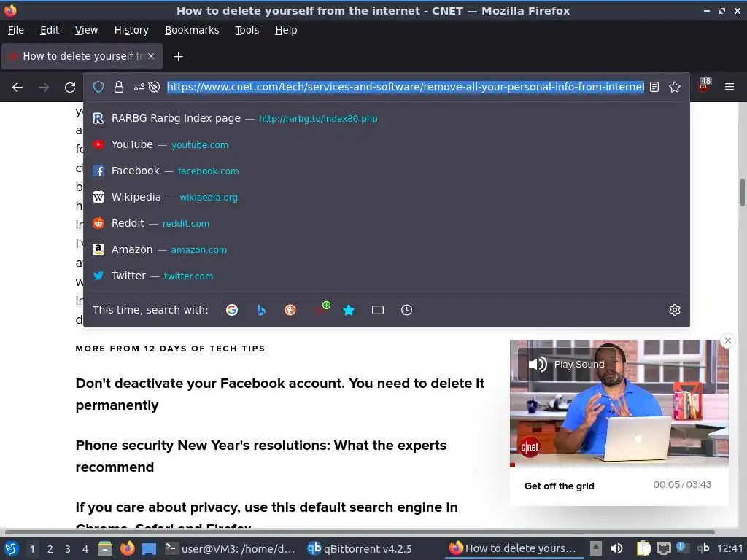747x560 pixels.
Task: Choose the Amazon suggestion
Action: [387, 249]
